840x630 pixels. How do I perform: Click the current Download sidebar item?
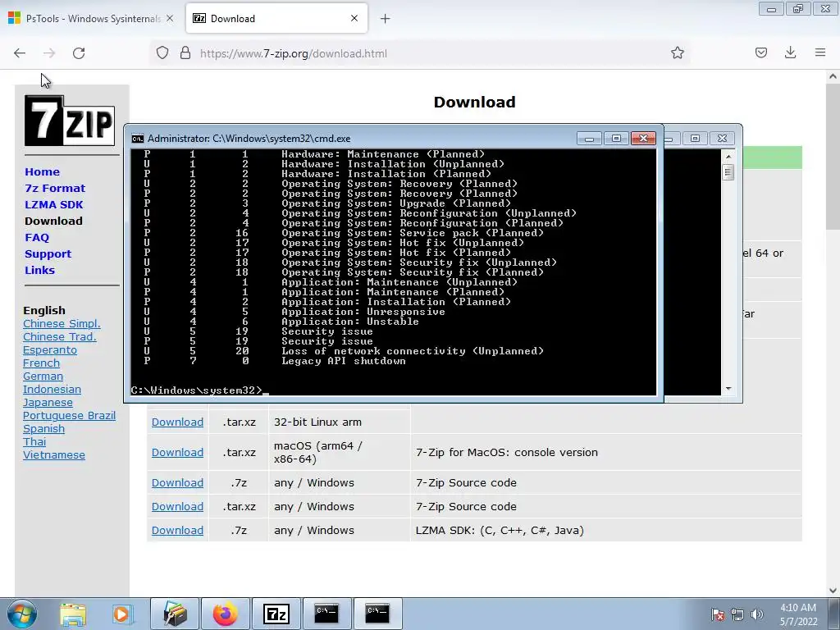click(x=53, y=221)
